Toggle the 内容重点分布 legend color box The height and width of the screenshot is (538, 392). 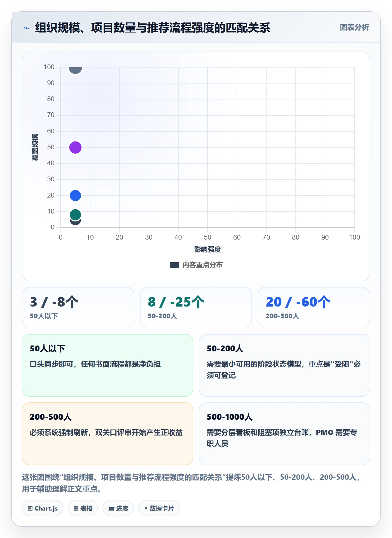tap(174, 265)
